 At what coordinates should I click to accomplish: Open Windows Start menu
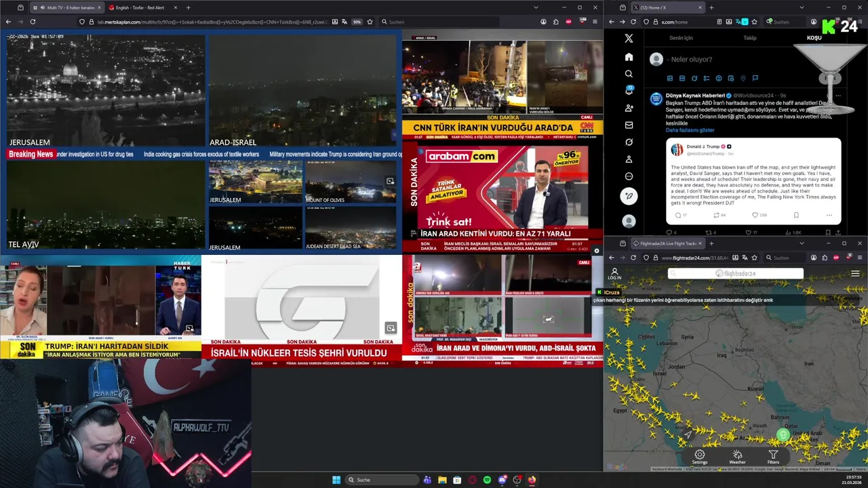point(336,480)
